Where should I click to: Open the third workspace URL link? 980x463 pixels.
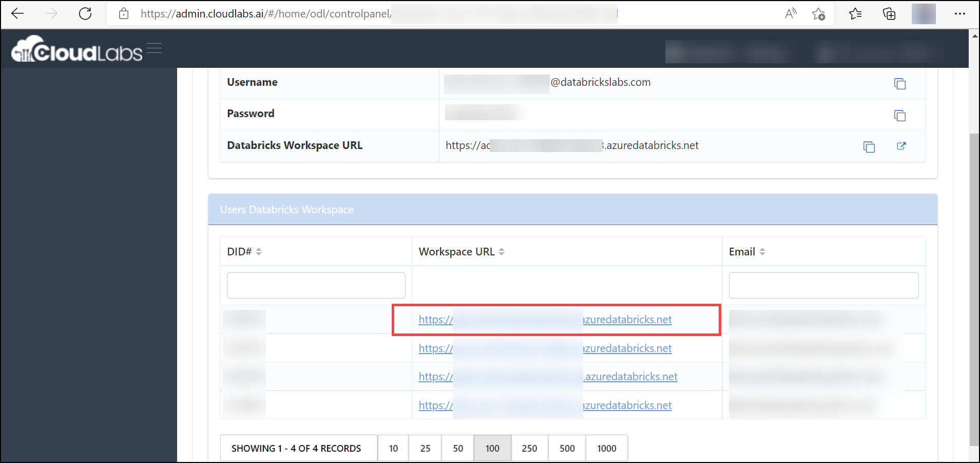[x=548, y=377]
